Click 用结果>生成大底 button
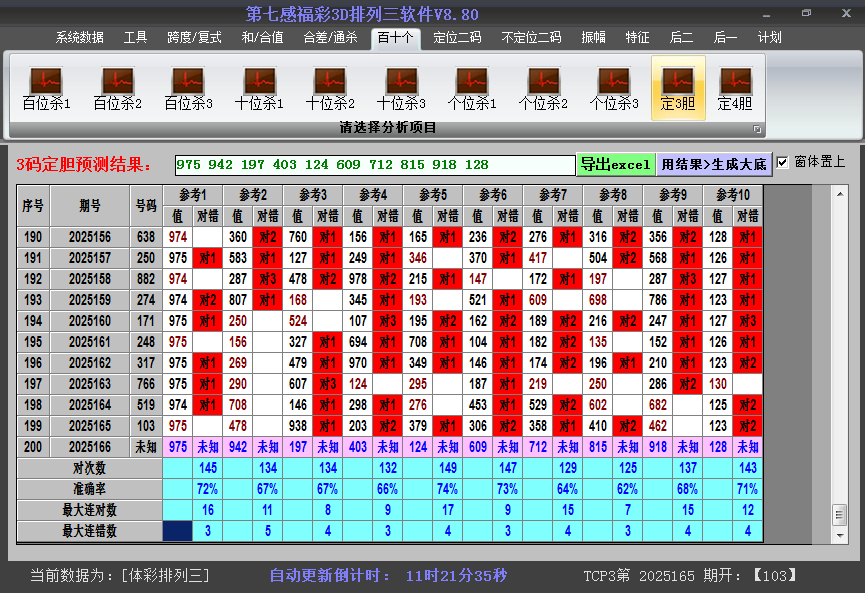 tap(714, 164)
